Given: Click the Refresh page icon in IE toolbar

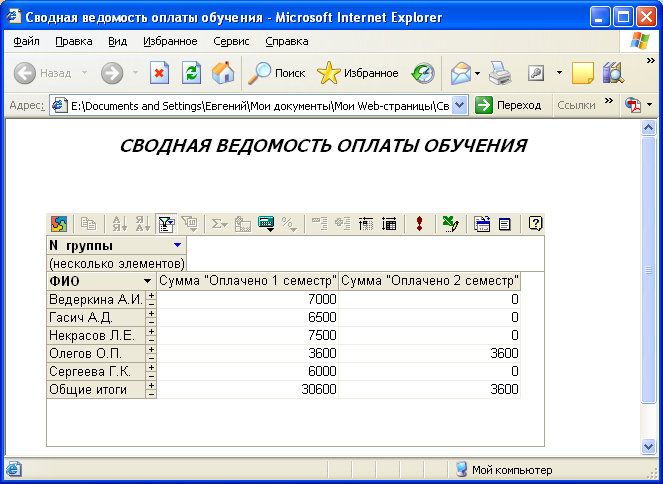Looking at the screenshot, I should pyautogui.click(x=192, y=73).
